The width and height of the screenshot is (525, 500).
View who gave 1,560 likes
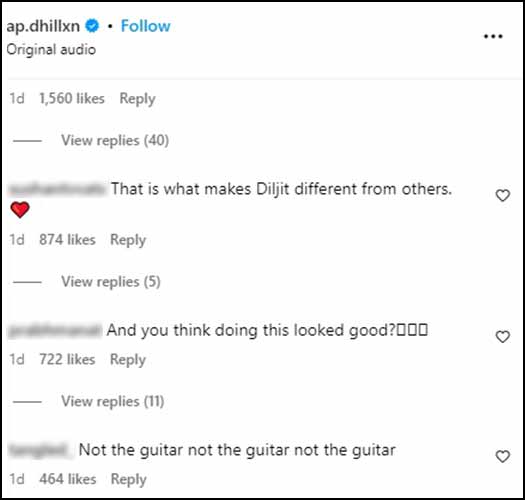tap(72, 99)
